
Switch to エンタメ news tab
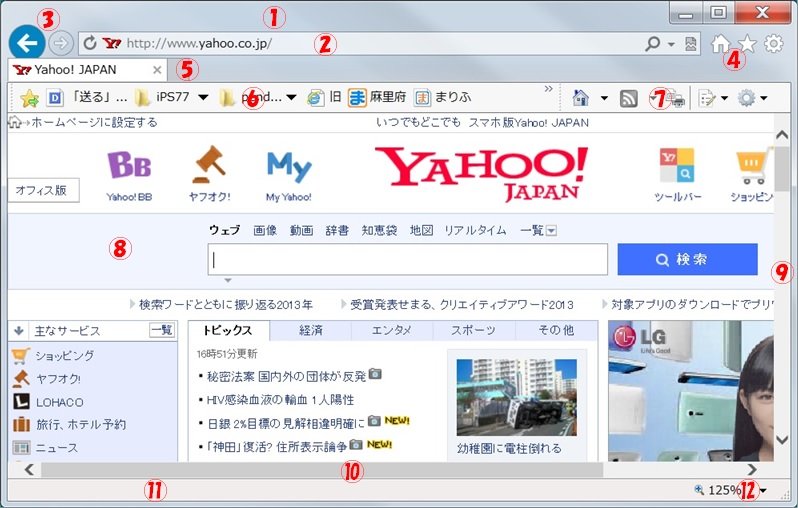click(x=392, y=330)
